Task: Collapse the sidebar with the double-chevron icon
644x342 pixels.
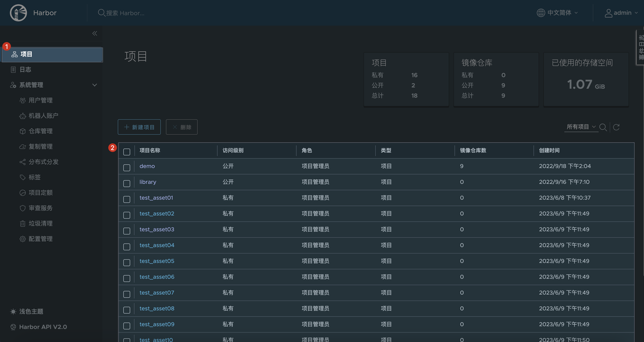Action: coord(95,33)
